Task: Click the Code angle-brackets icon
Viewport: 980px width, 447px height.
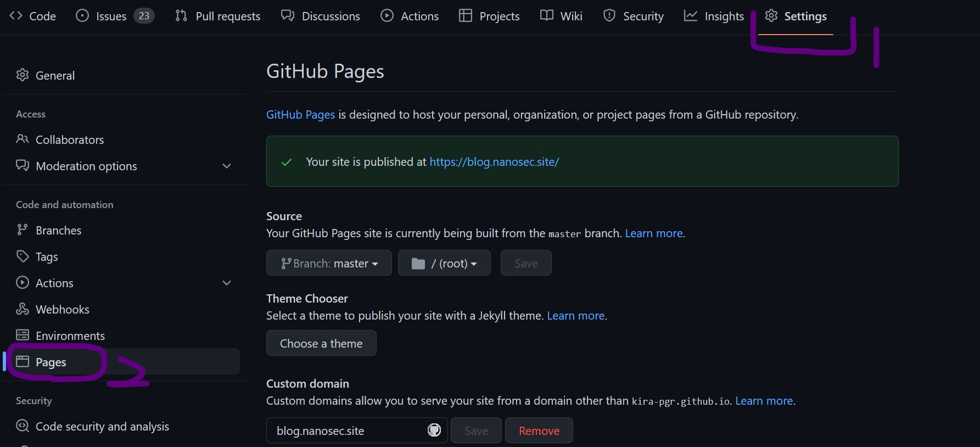Action: coord(16,16)
